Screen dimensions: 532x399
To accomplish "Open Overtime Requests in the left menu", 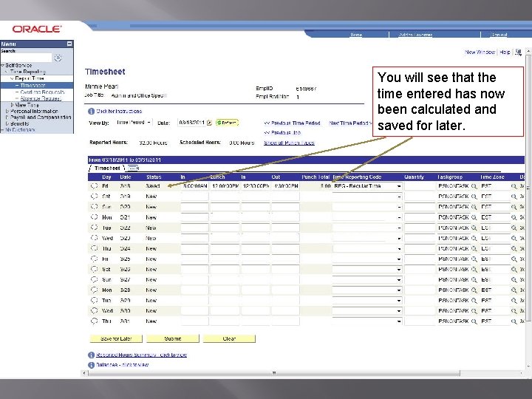I will [x=42, y=92].
